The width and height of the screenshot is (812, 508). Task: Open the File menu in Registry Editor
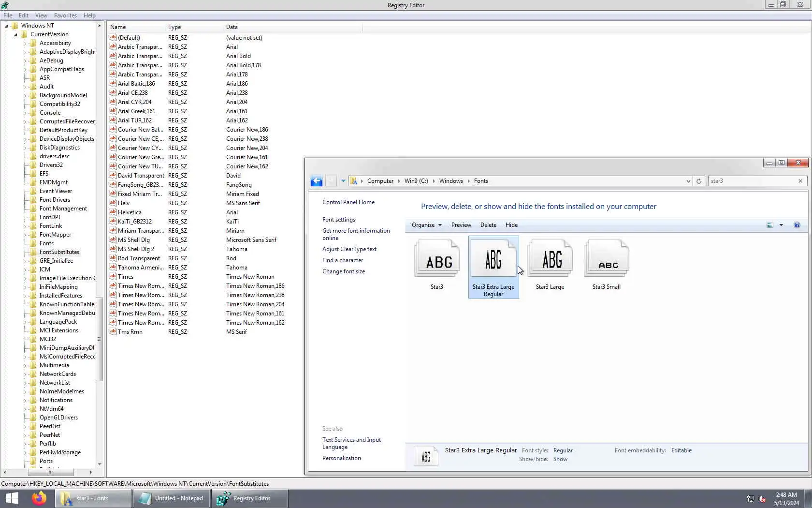pyautogui.click(x=8, y=15)
